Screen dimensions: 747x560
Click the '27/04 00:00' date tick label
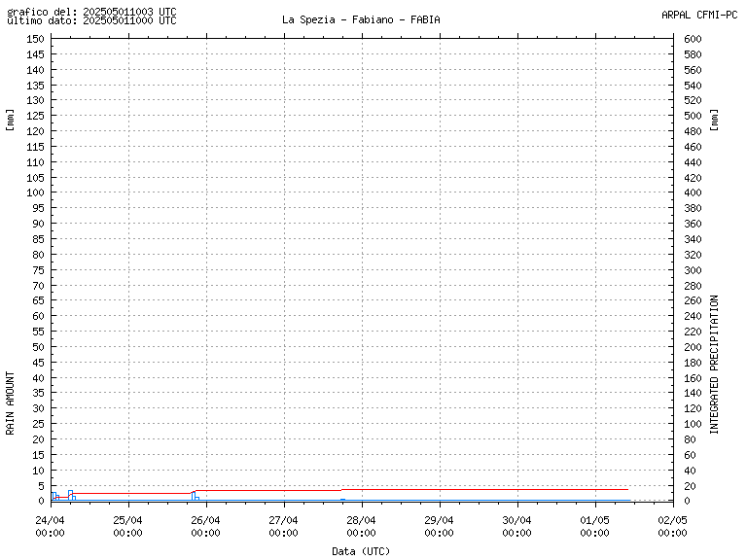click(x=283, y=526)
